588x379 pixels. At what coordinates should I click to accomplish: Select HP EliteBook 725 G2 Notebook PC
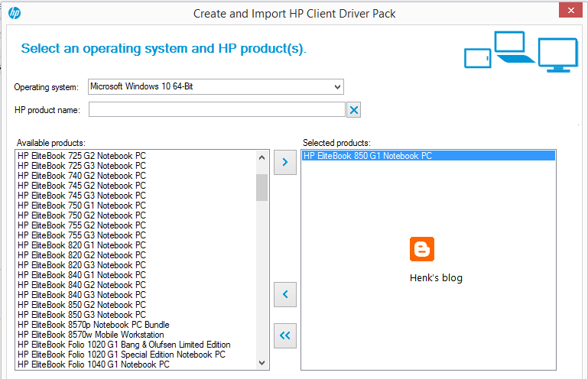[82, 156]
